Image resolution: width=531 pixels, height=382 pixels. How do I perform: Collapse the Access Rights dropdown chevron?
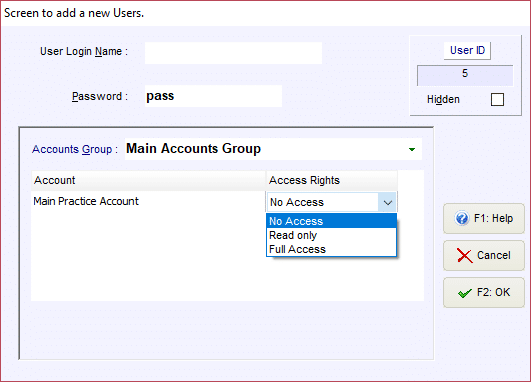pos(388,203)
